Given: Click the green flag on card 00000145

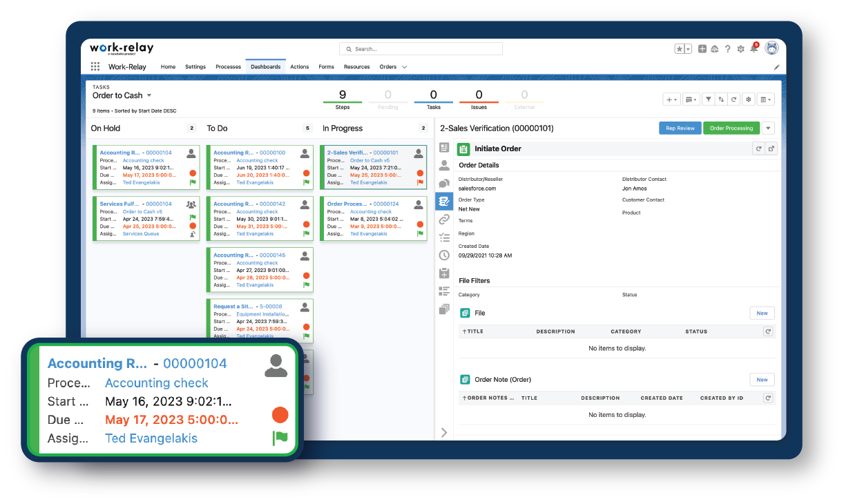Looking at the screenshot, I should (306, 284).
